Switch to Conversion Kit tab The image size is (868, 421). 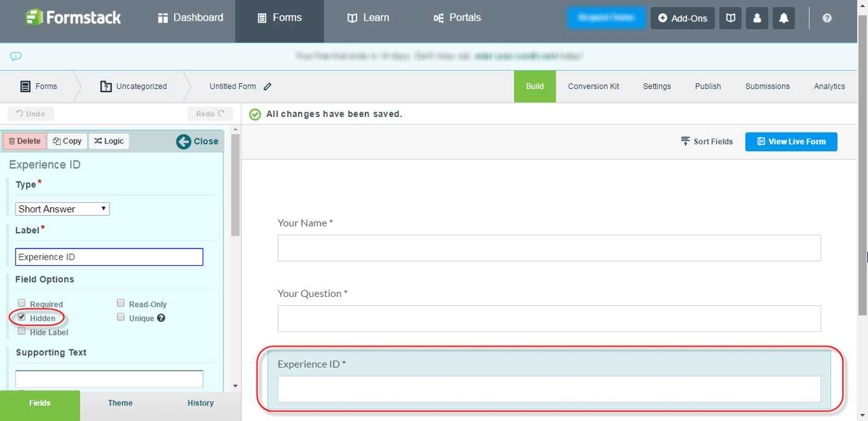point(593,86)
